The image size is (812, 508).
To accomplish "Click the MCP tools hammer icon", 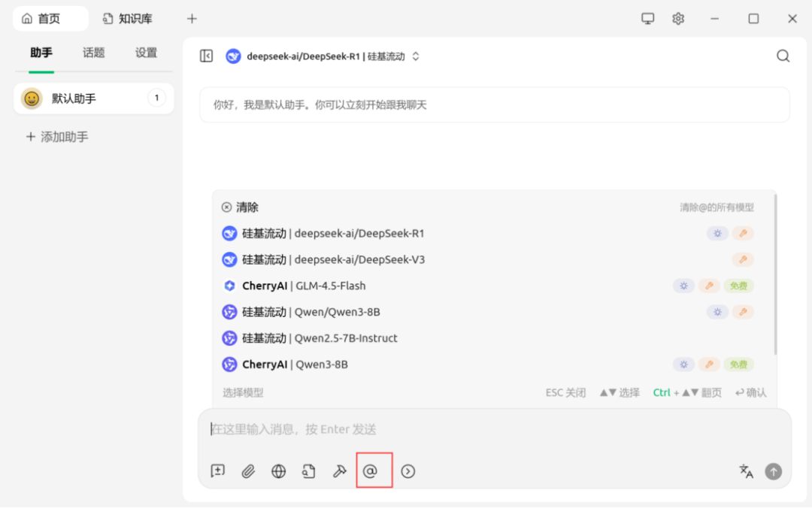I will pos(339,471).
